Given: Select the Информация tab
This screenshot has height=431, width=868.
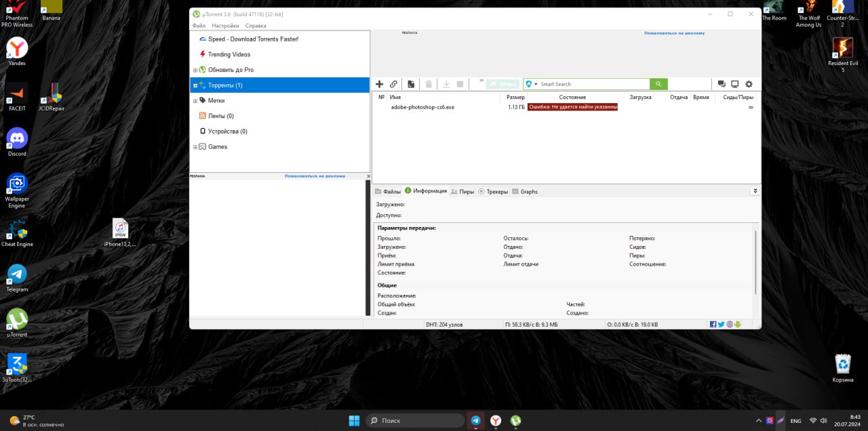Looking at the screenshot, I should (x=426, y=191).
